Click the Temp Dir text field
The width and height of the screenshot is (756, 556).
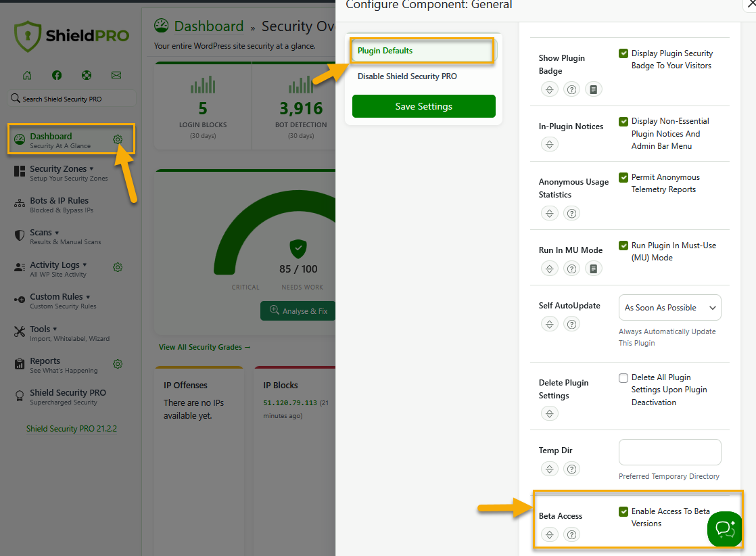pyautogui.click(x=669, y=452)
